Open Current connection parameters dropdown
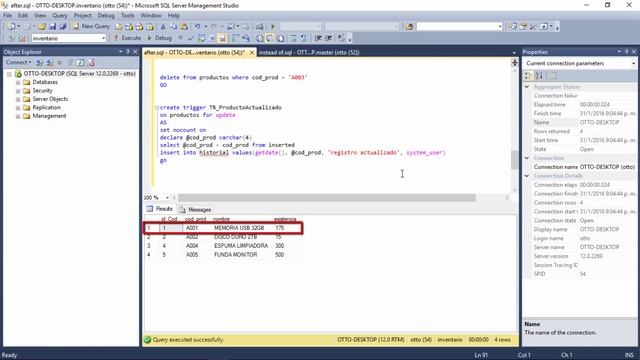The image size is (640, 360). tap(633, 63)
